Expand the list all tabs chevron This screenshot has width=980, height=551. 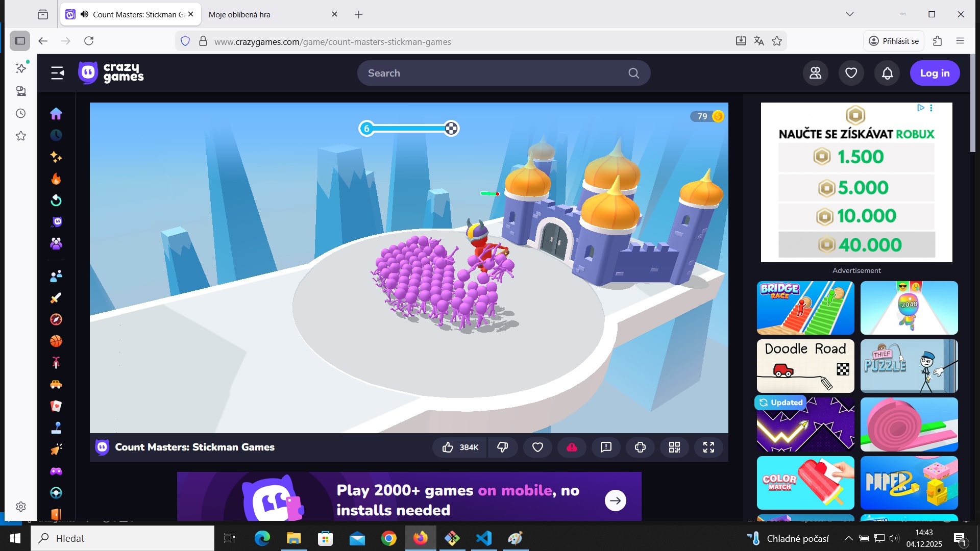click(x=849, y=14)
